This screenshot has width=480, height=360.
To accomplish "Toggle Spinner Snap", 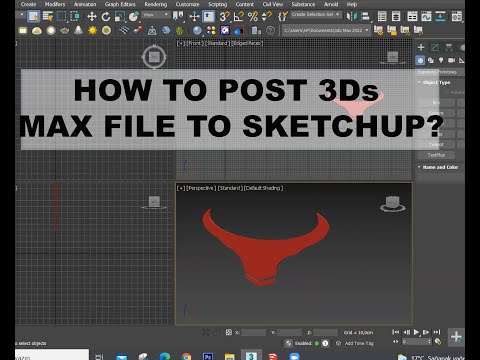I will pos(267,16).
